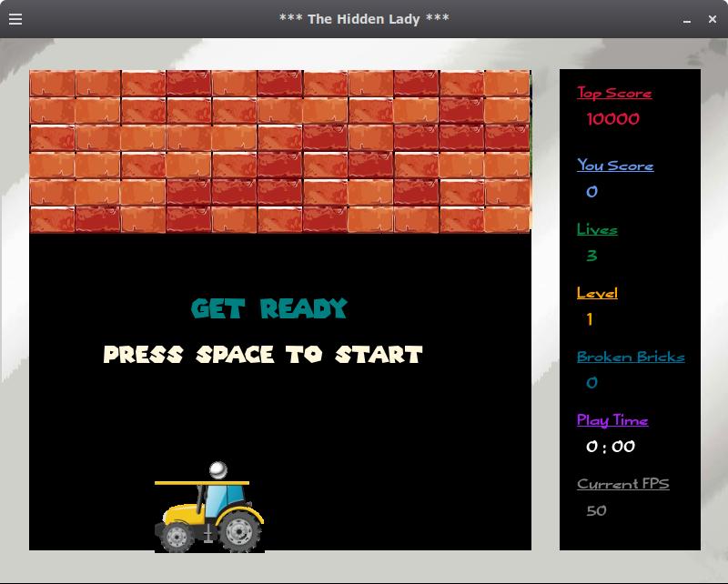
Task: Click the Level label in the sidebar
Action: pos(595,293)
